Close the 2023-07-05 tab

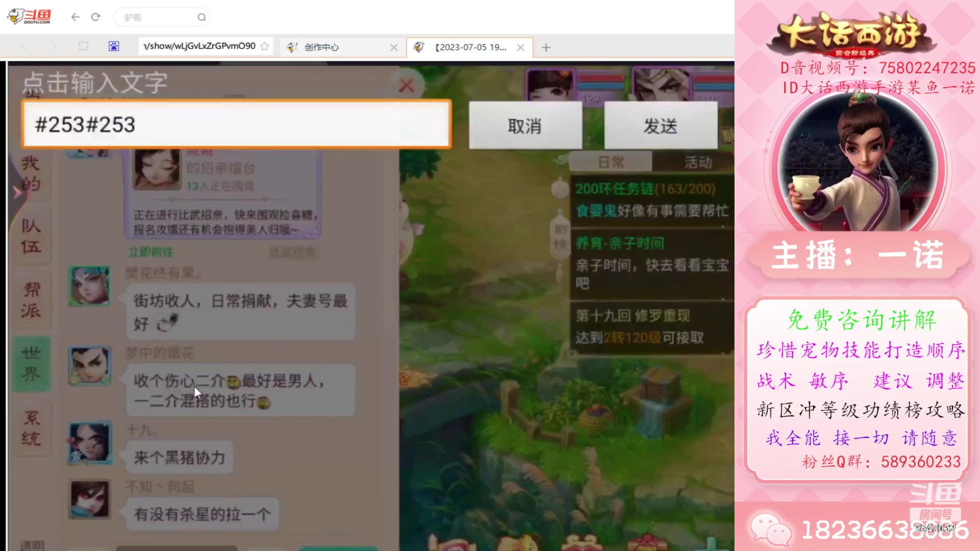click(x=521, y=47)
